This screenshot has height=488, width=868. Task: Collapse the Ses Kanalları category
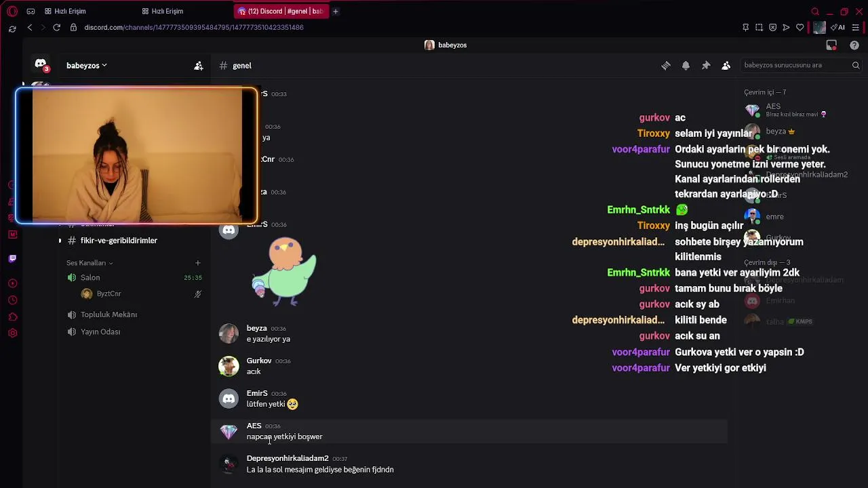point(90,263)
